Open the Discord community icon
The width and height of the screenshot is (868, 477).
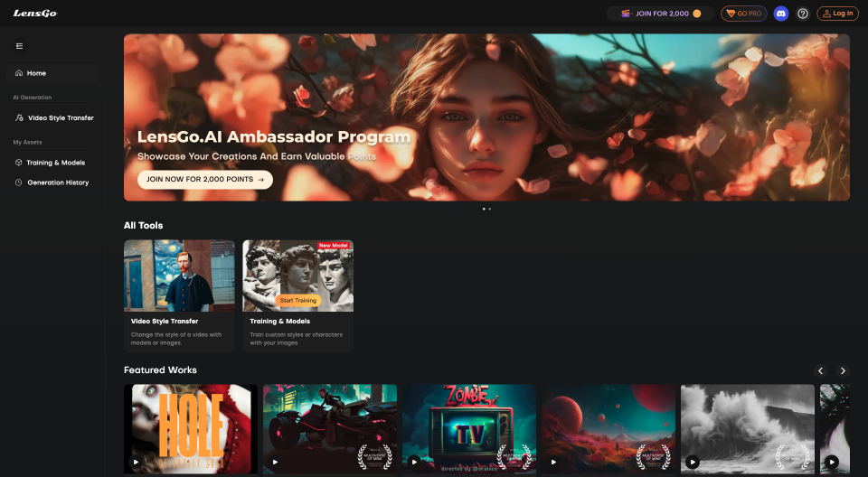pyautogui.click(x=780, y=14)
